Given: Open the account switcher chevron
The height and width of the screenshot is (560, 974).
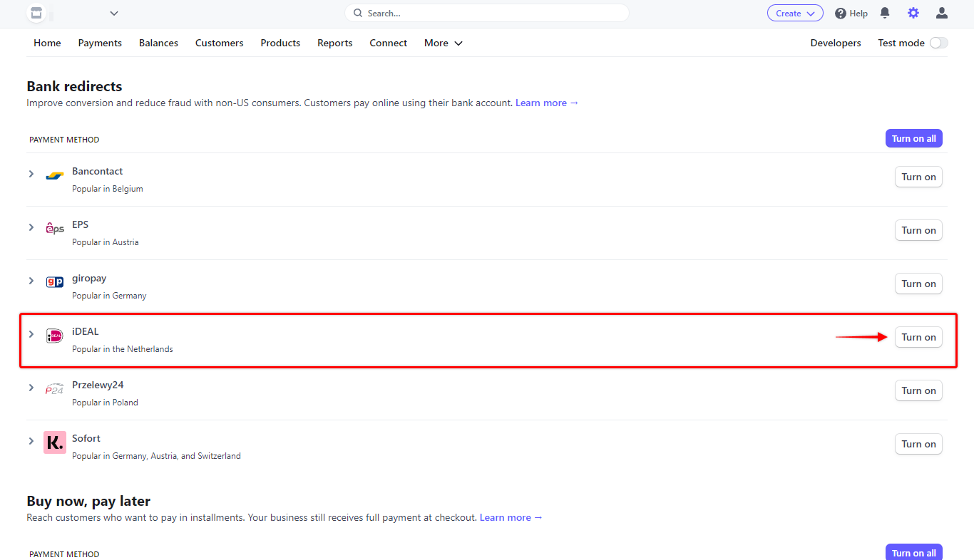Looking at the screenshot, I should 114,14.
